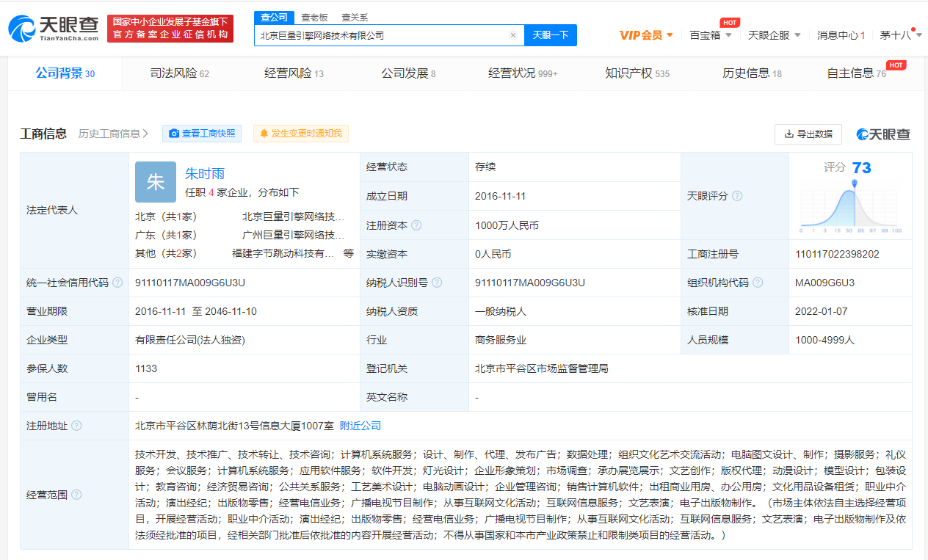Switch to the 查公司 search tab
The height and width of the screenshot is (560, 928).
tap(275, 17)
